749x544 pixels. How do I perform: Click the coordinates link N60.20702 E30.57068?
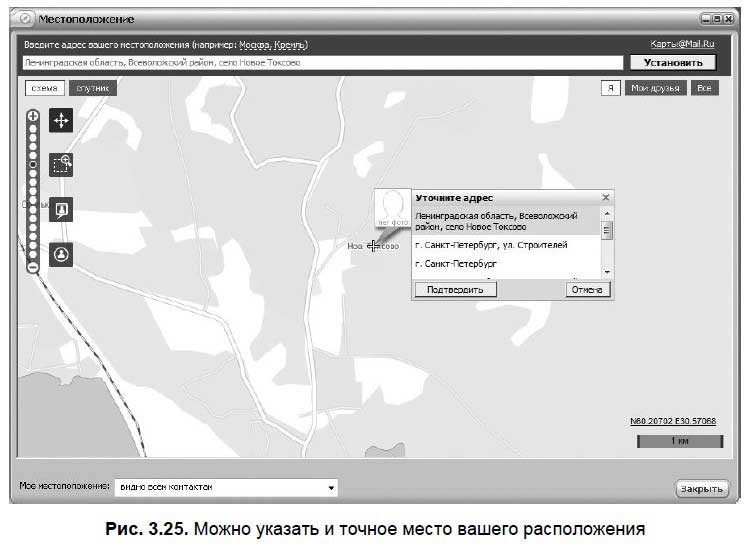[x=673, y=421]
